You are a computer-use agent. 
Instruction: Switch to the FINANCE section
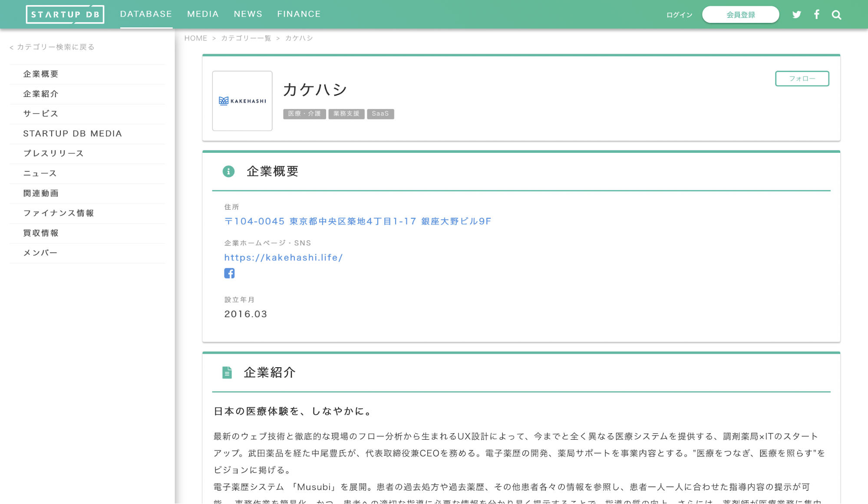[x=299, y=13]
